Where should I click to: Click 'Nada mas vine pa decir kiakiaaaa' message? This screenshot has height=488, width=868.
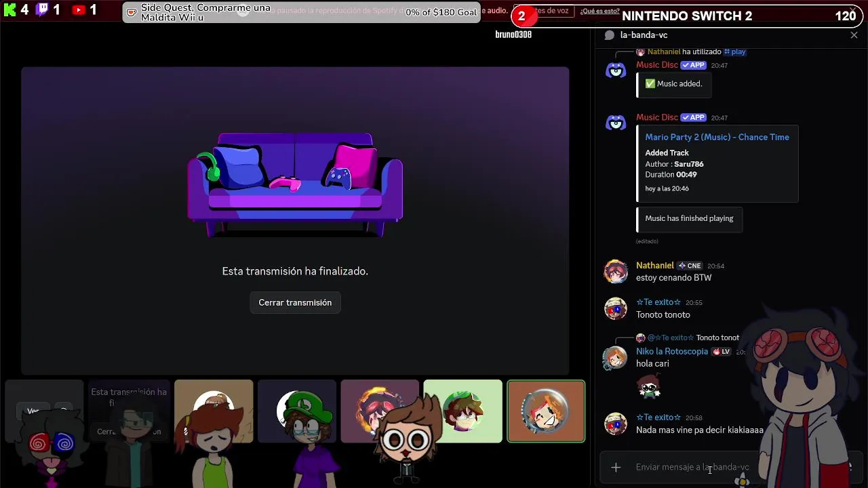[700, 430]
